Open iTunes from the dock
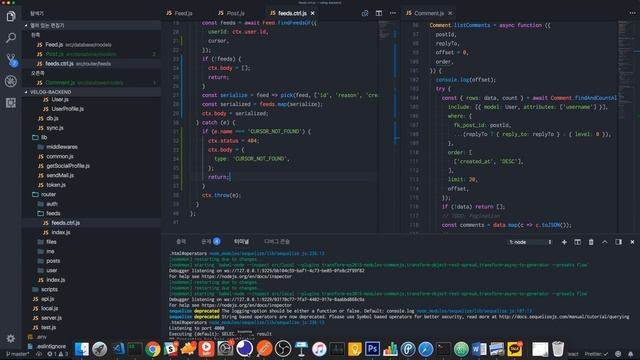640x360 pixels. click(x=319, y=349)
